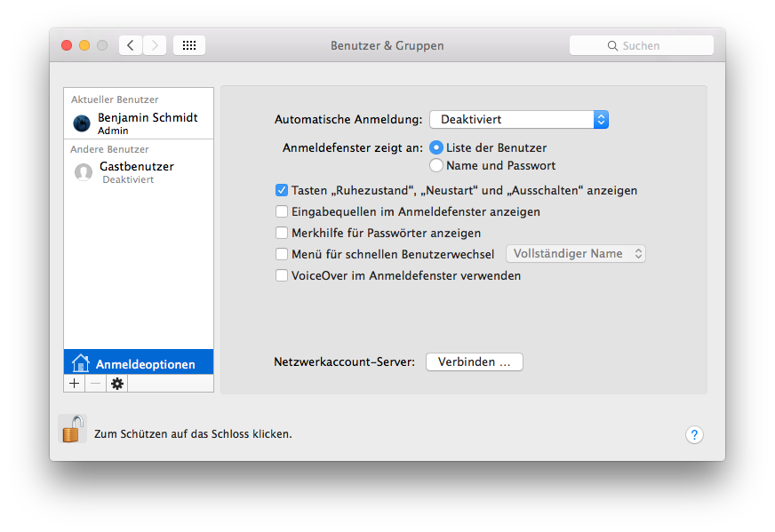Select the Name und Passwort radio option
Viewport: 775px width, 532px height.
pos(436,165)
